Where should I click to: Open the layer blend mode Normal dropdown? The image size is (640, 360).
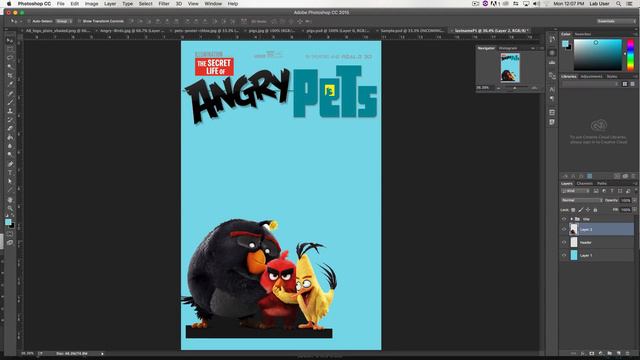tap(582, 200)
